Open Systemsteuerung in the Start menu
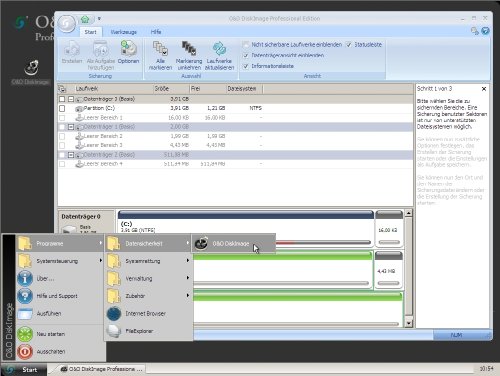This screenshot has height=376, width=500. coord(60,261)
